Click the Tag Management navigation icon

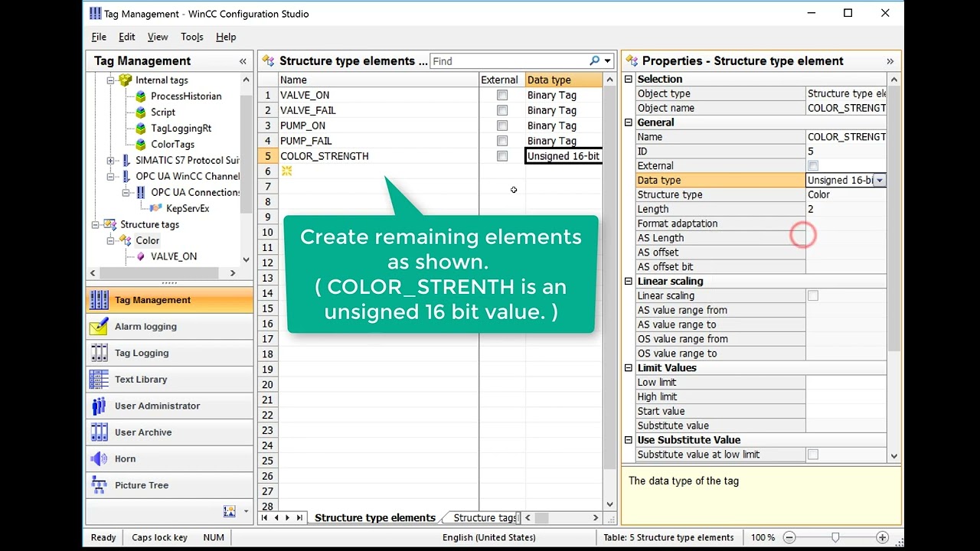tap(99, 300)
